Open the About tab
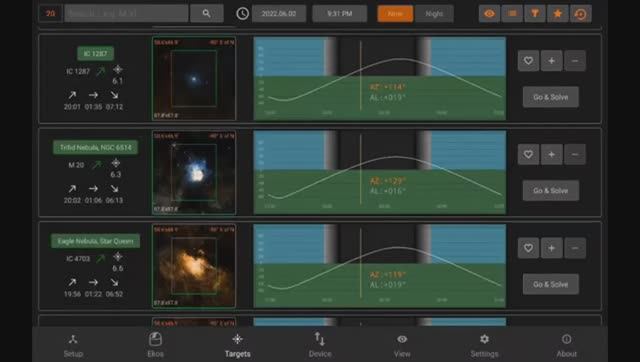 click(x=567, y=346)
